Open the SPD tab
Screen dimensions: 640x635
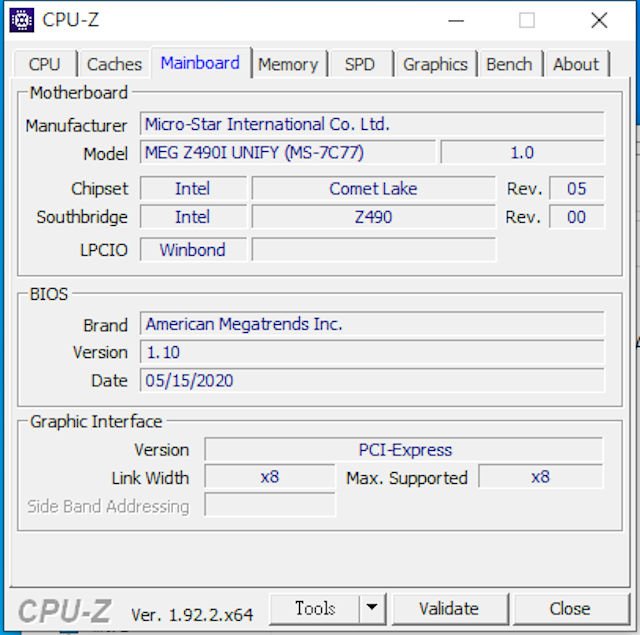pos(360,64)
